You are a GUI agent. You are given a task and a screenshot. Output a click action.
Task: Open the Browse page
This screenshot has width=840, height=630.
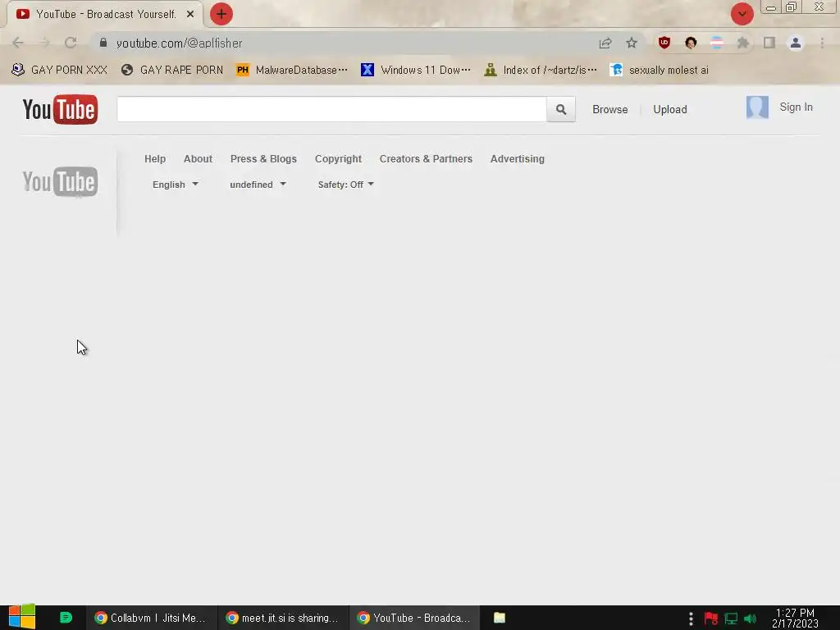(609, 109)
